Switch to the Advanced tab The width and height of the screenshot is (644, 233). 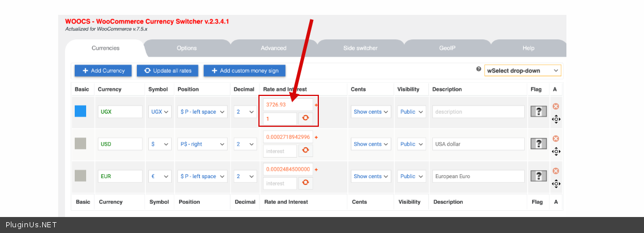(273, 48)
